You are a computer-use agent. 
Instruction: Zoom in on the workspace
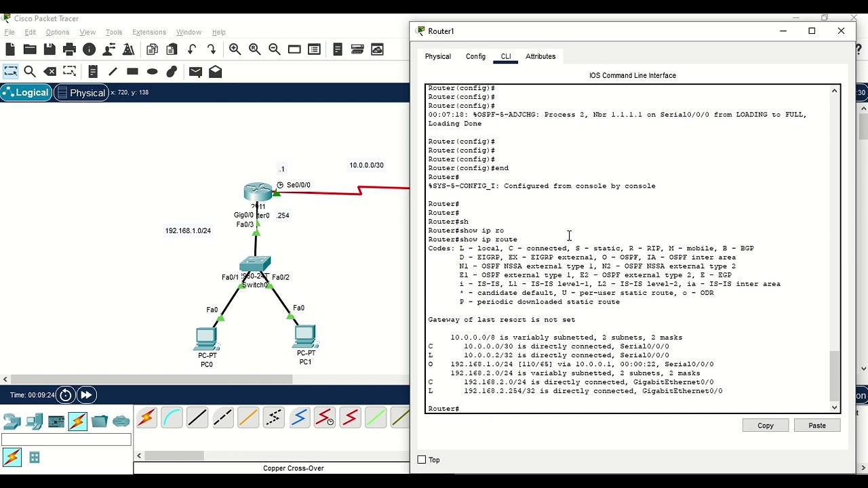coord(235,49)
